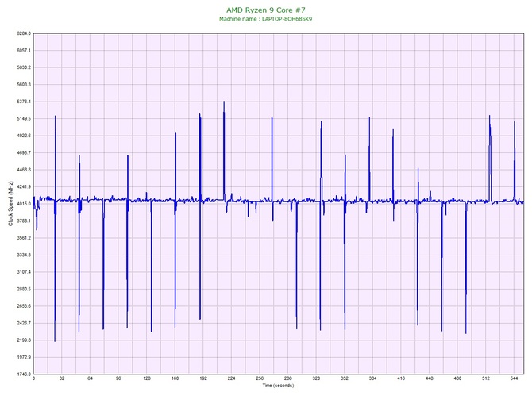Click the 256 tick on time axis
The width and height of the screenshot is (532, 399).
coord(260,378)
